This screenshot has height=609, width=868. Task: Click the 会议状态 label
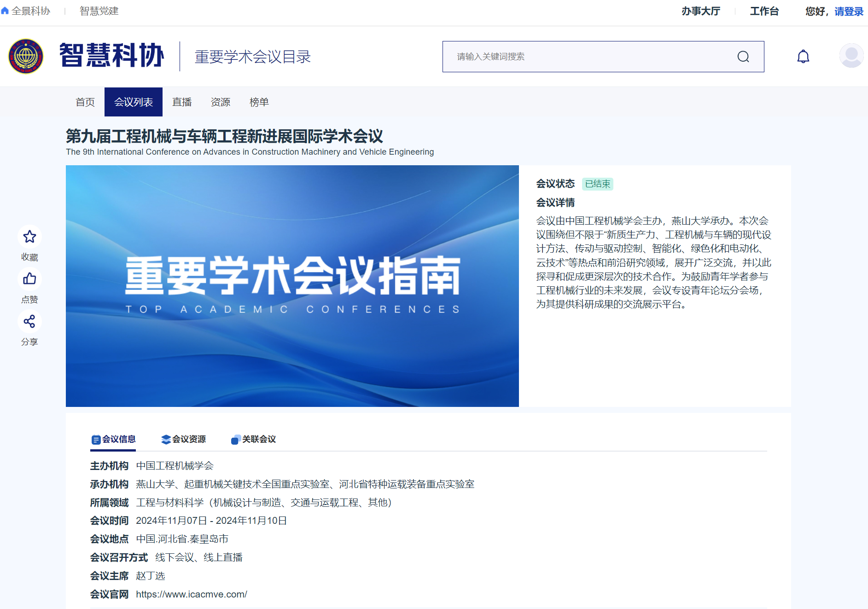555,184
